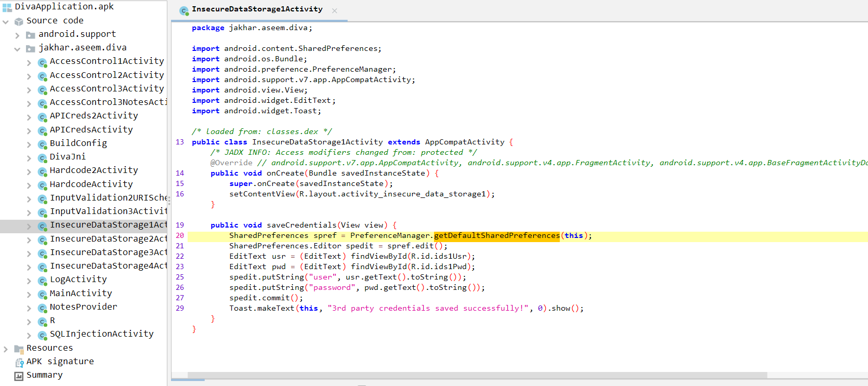
Task: Collapse the jakhar.aseem.diva package node
Action: tap(17, 49)
